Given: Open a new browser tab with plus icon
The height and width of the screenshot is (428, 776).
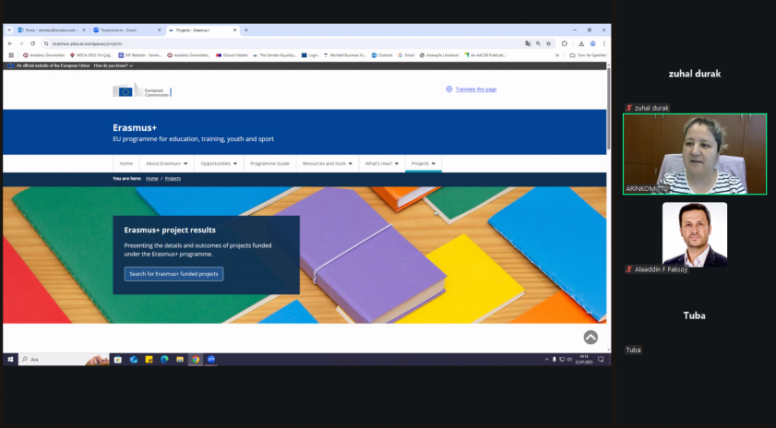Looking at the screenshot, I should [246, 30].
